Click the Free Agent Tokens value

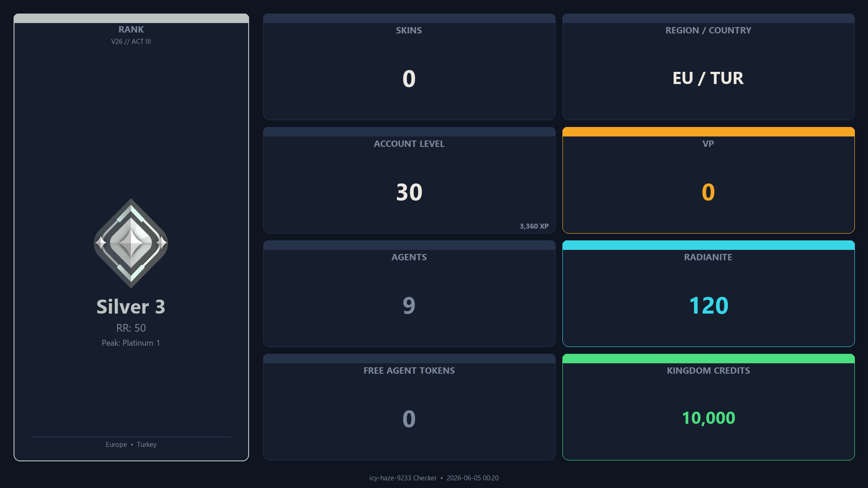point(409,419)
